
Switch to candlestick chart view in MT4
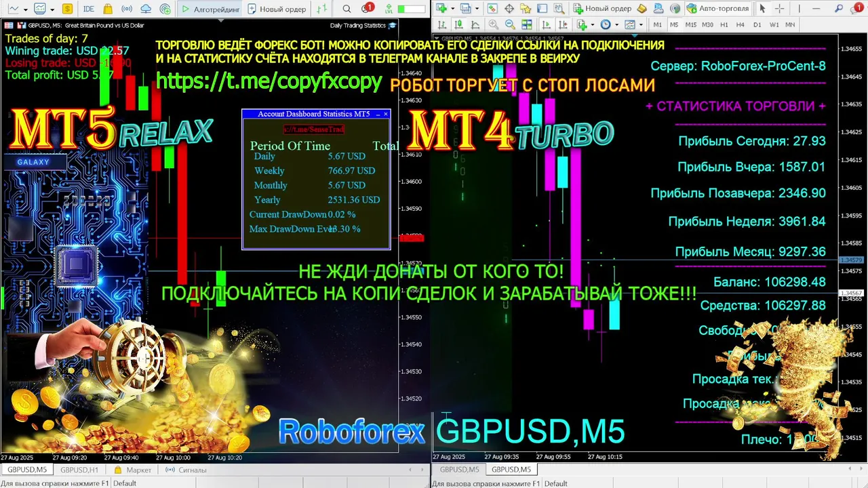pos(458,24)
